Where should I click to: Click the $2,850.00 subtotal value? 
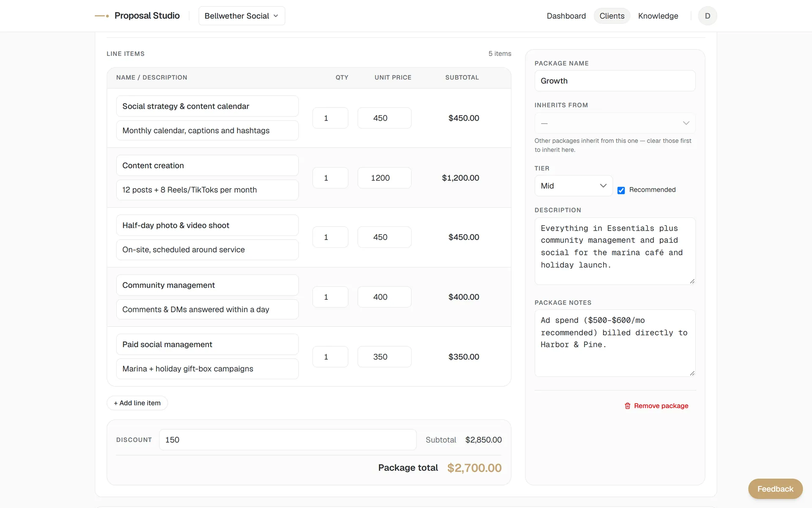[483, 440]
